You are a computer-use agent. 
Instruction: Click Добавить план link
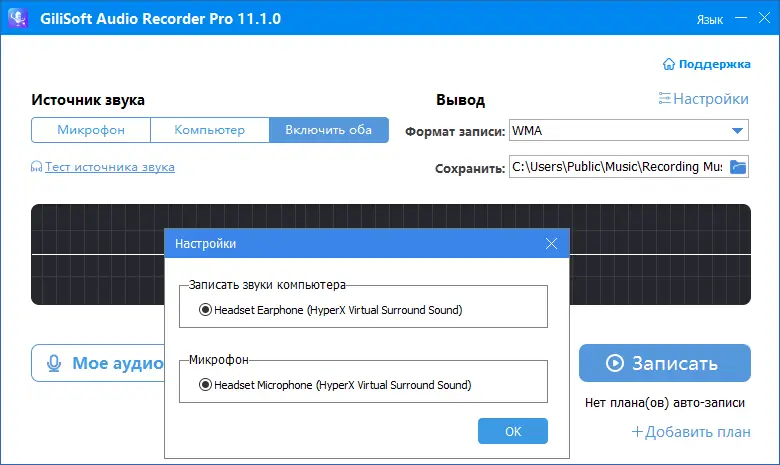[691, 432]
